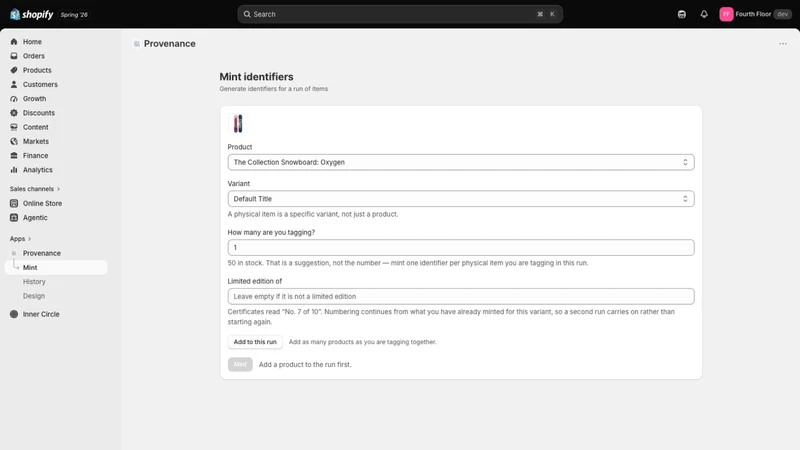800x450 pixels.
Task: Click the Markets globe icon
Action: [x=14, y=141]
